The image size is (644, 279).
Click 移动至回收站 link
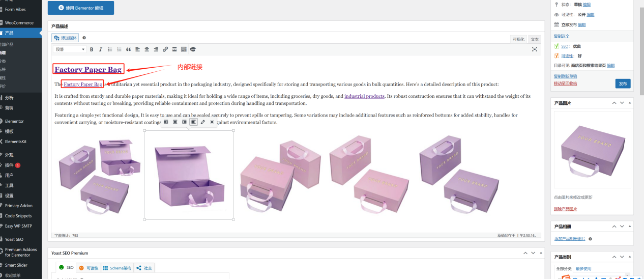point(565,83)
